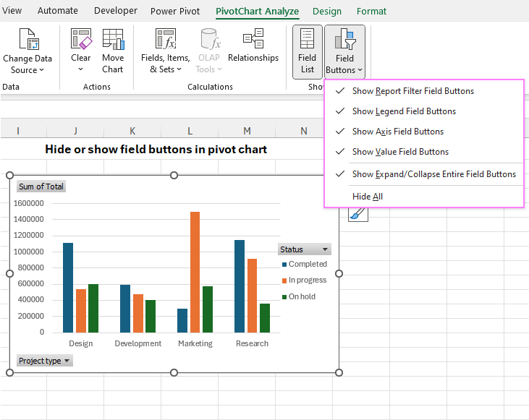
Task: Select column header N
Action: pos(304,131)
